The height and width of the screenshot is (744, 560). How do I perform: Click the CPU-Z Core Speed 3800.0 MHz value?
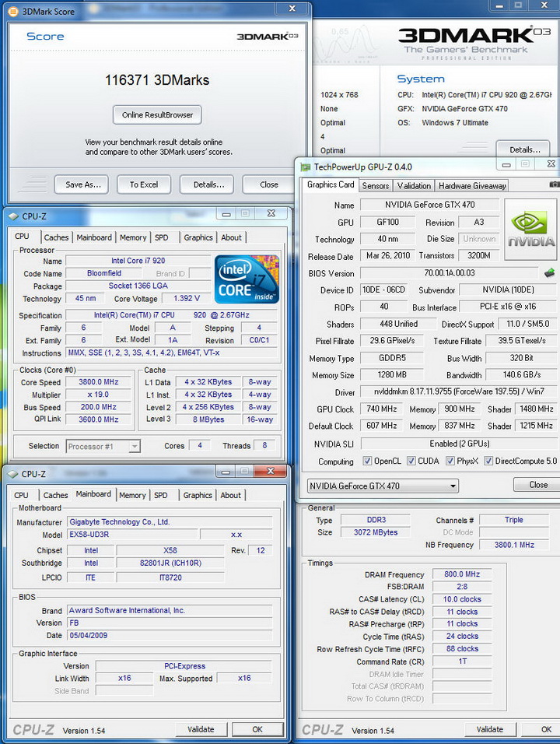coord(98,382)
